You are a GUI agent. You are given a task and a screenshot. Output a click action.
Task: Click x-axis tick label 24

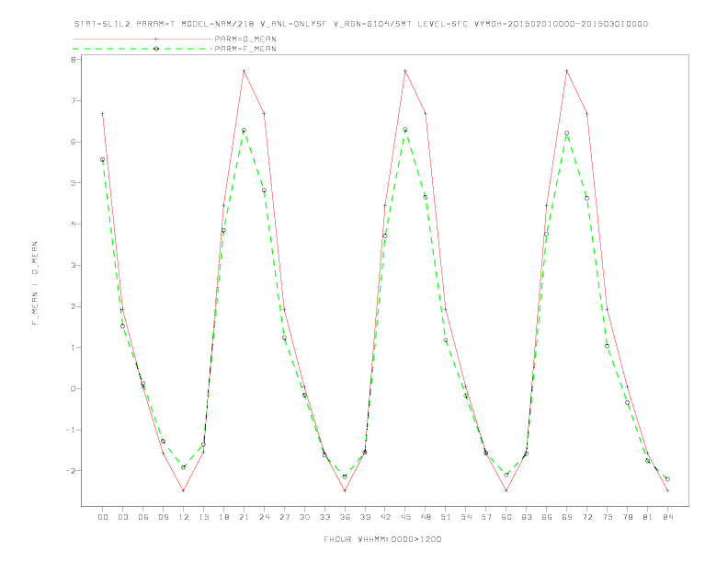264,517
